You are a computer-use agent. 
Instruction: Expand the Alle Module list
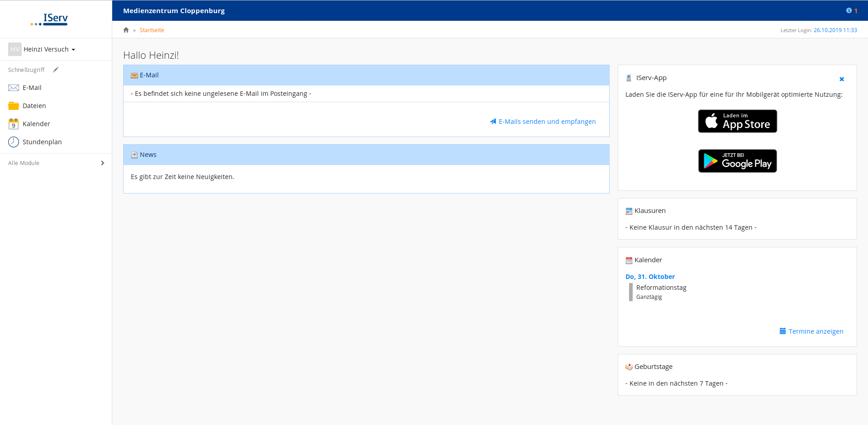point(56,163)
